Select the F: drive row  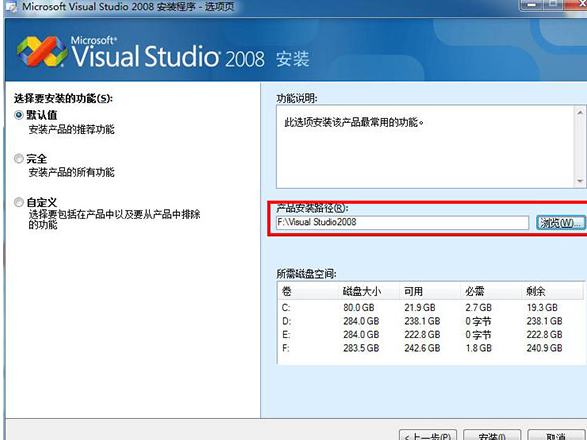[x=431, y=348]
